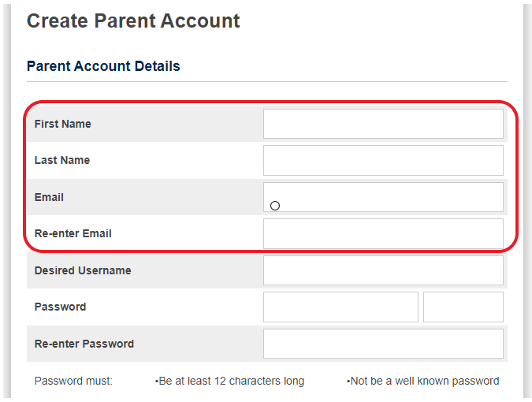The height and width of the screenshot is (402, 532).
Task: Click the Parent Account Details subheading
Action: pos(103,66)
